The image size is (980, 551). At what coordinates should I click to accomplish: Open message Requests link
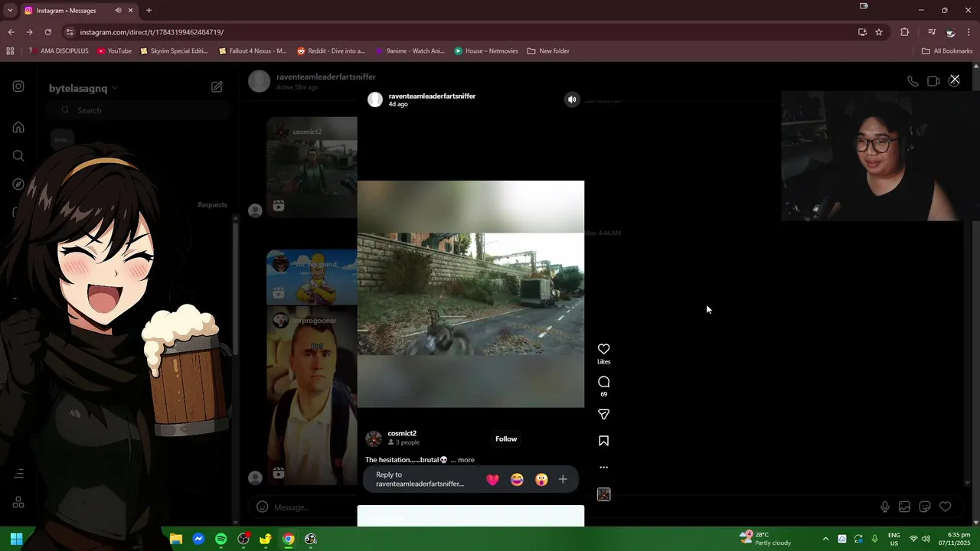(x=212, y=204)
